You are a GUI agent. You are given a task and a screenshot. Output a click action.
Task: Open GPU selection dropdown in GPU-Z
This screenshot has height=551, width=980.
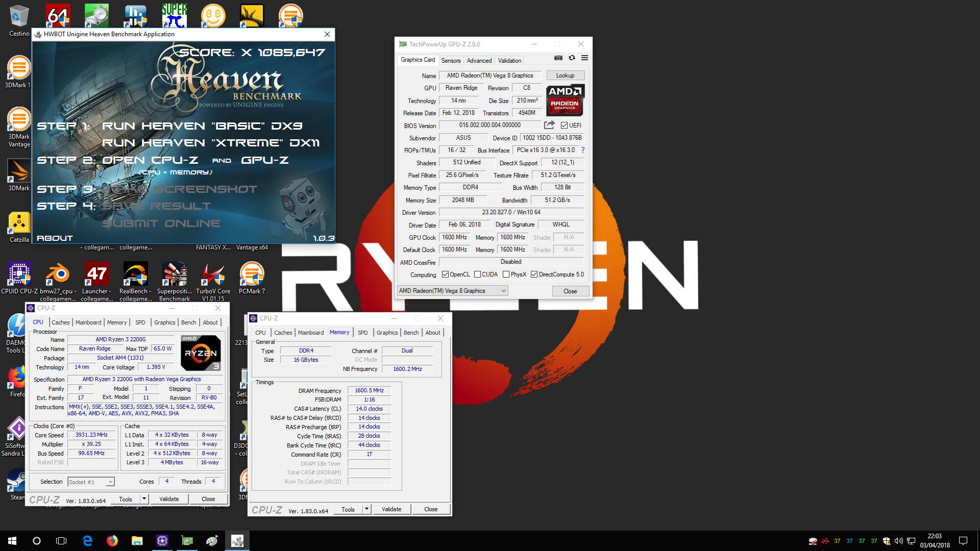point(452,291)
